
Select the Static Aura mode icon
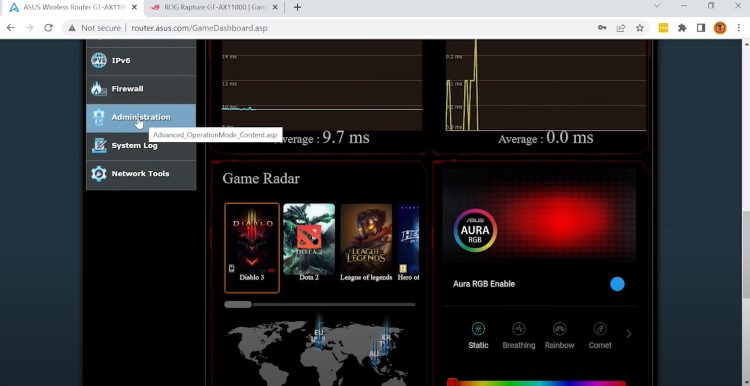[x=478, y=329]
